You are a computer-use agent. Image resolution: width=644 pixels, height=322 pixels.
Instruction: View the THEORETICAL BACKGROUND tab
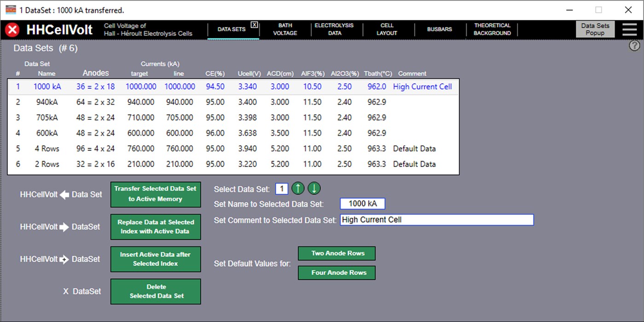click(x=492, y=29)
